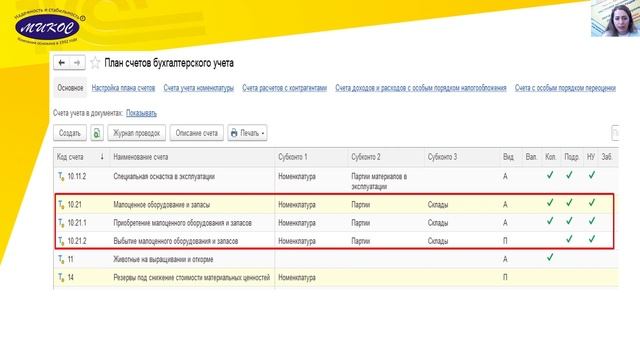Select Выбытие малоценного оборудования и запасов cell
The width and height of the screenshot is (640, 360).
click(x=176, y=241)
